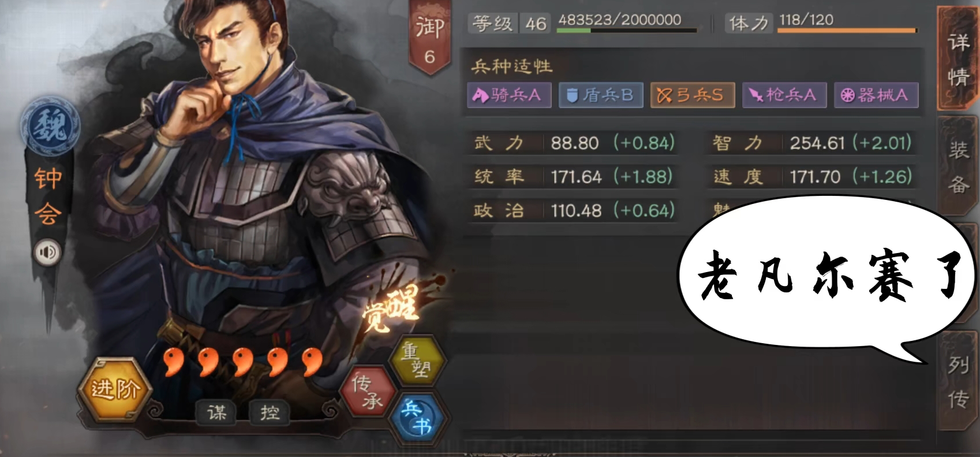Tap the 控 trait label
Viewport: 980px width, 457px height.
[x=270, y=413]
